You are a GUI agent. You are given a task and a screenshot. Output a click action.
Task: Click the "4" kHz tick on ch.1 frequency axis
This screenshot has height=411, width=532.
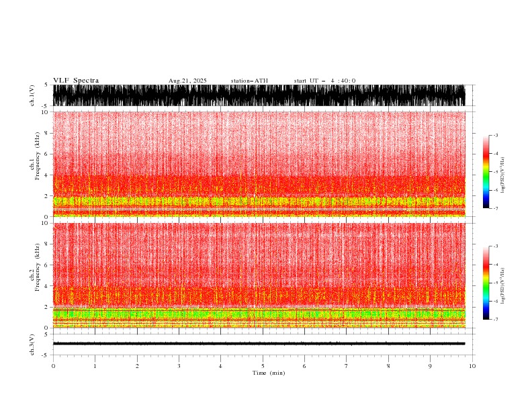47,175
